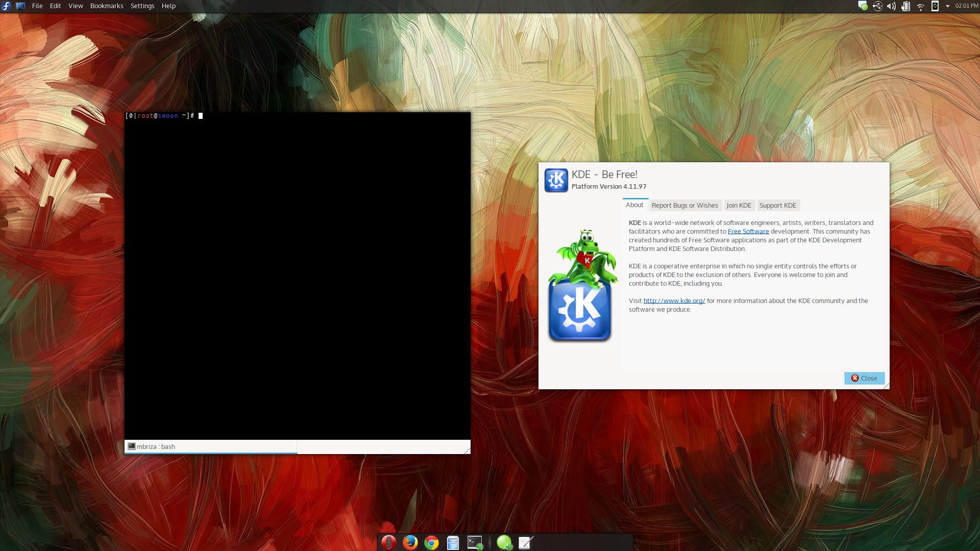980x551 pixels.
Task: Switch to the Join KDE tab
Action: 739,206
